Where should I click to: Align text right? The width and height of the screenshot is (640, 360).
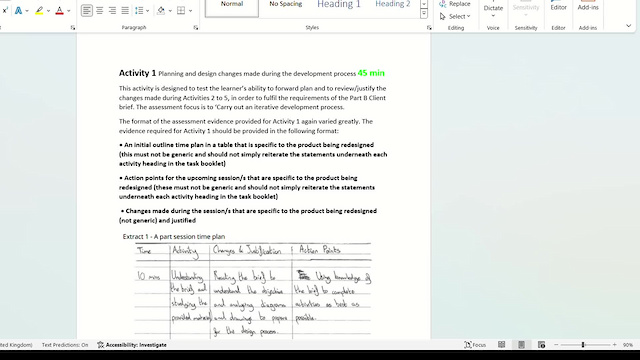[112, 11]
